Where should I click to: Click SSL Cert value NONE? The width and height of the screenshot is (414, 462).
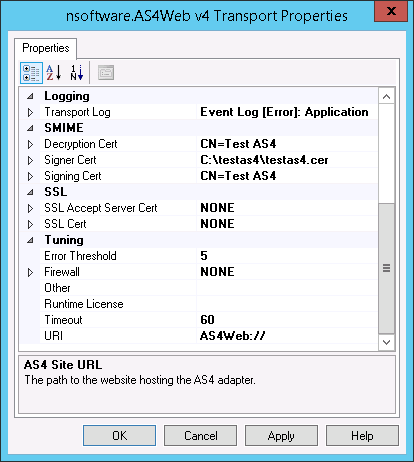pyautogui.click(x=217, y=224)
